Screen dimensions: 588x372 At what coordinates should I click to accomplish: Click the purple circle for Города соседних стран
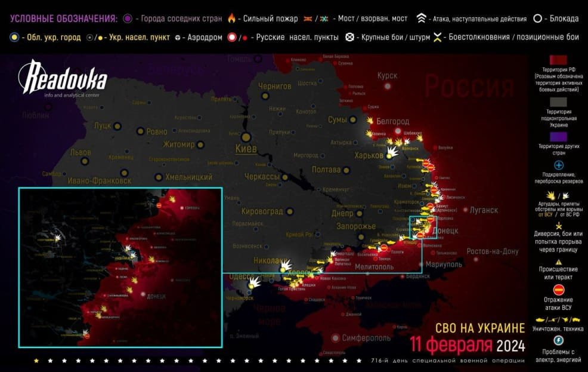point(128,18)
